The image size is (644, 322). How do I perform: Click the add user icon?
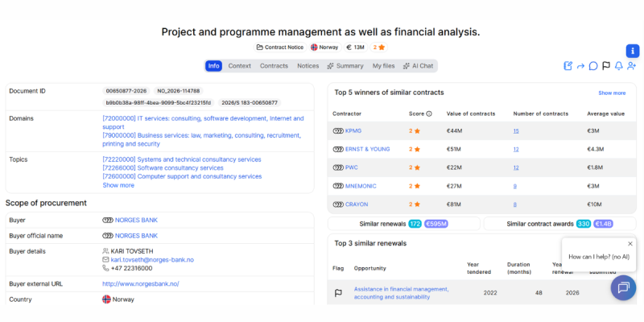631,66
